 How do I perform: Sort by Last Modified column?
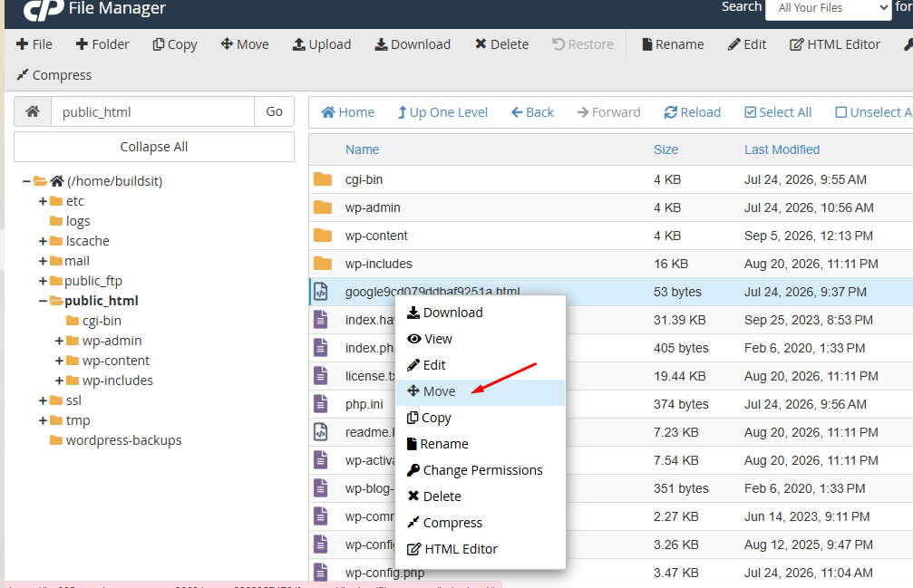pyautogui.click(x=782, y=149)
